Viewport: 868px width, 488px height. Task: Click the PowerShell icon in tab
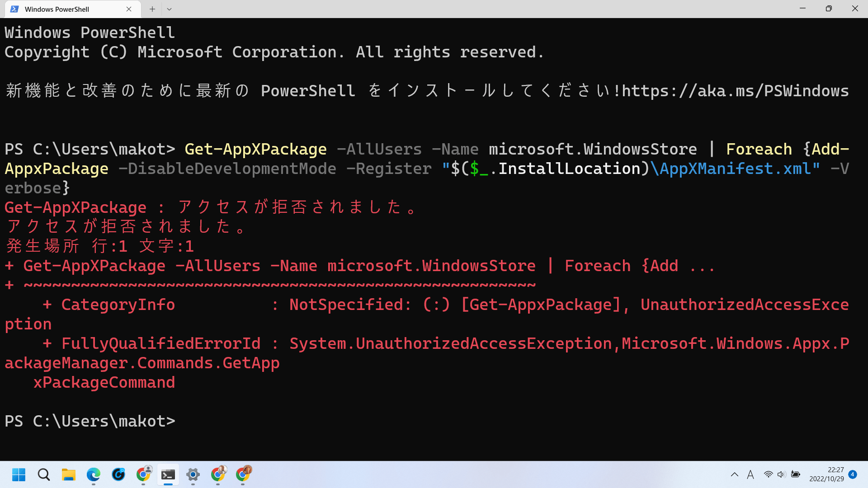(14, 9)
